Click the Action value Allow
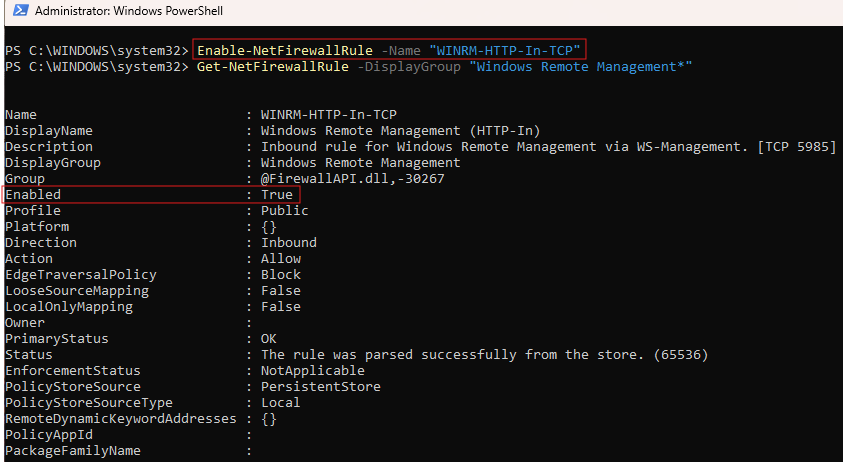 coord(281,259)
